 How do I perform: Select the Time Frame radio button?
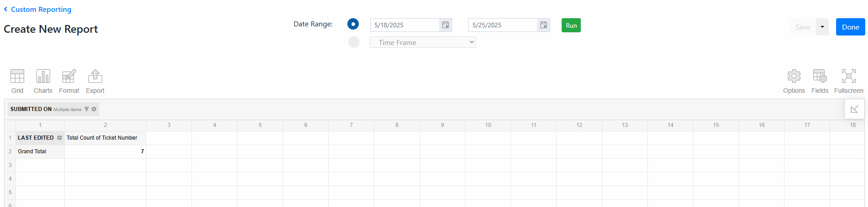tap(354, 42)
